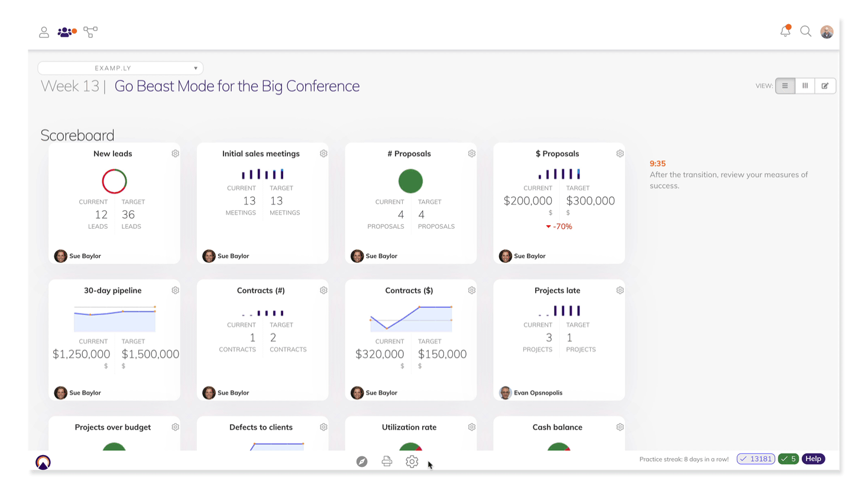Viewport: 868px width, 487px height.
Task: Open settings gear on Projects late card
Action: (620, 290)
